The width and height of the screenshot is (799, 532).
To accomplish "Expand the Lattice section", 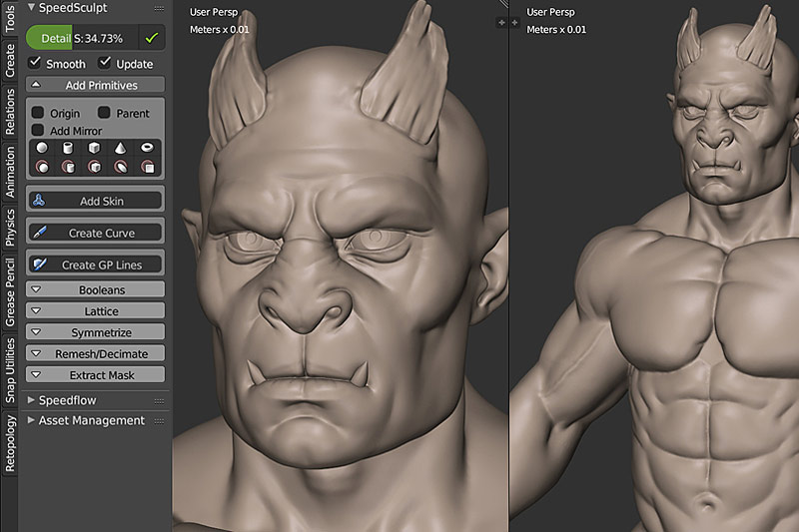I will 95,311.
